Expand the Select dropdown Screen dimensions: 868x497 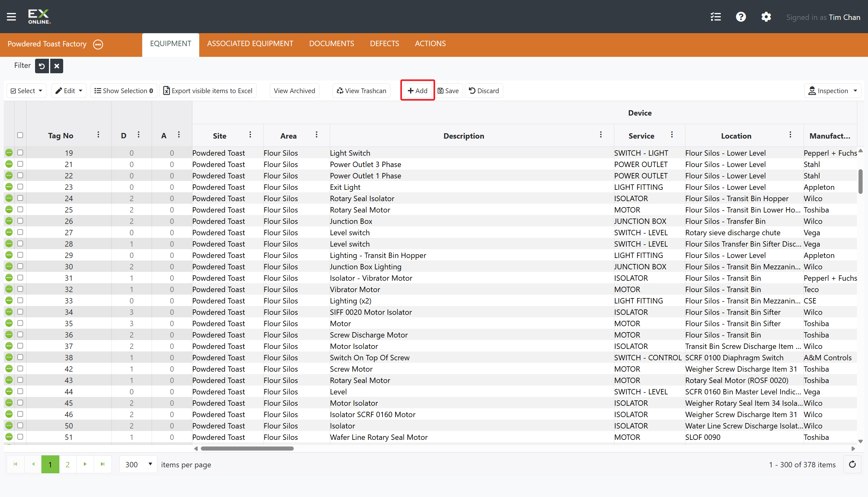pos(27,91)
